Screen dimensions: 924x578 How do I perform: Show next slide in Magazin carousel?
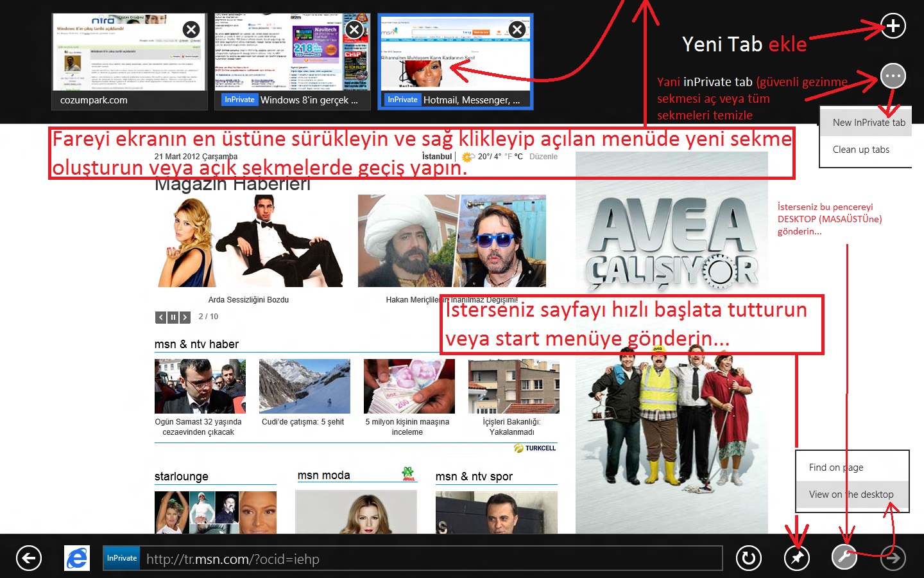[185, 317]
